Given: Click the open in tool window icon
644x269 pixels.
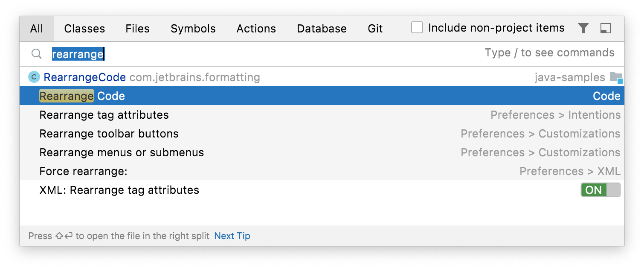Looking at the screenshot, I should point(605,28).
